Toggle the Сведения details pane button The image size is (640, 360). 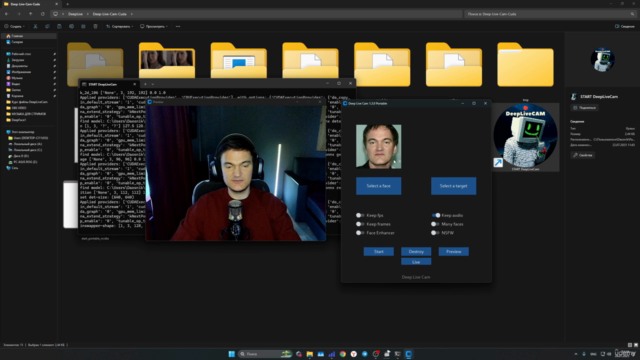625,27
